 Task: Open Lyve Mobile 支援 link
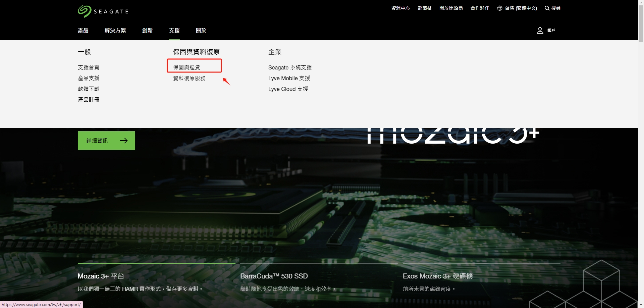289,78
